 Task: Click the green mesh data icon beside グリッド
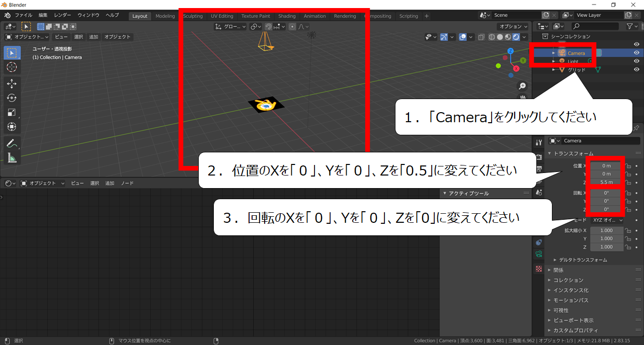pos(598,70)
